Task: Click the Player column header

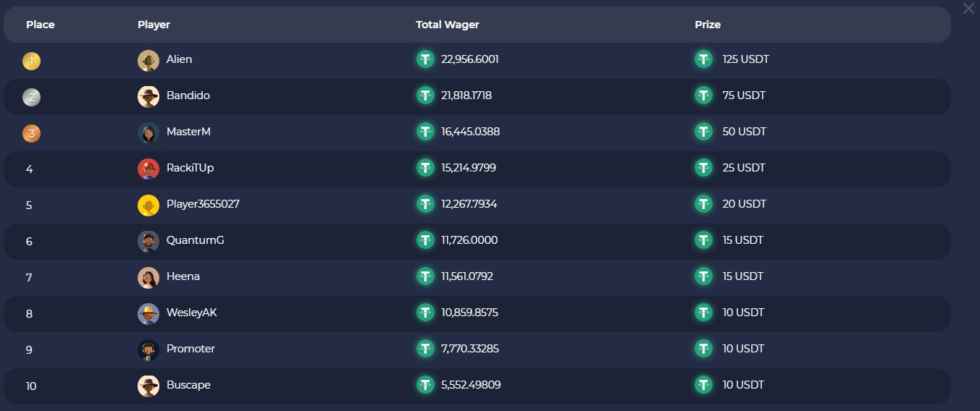Action: coord(154,25)
